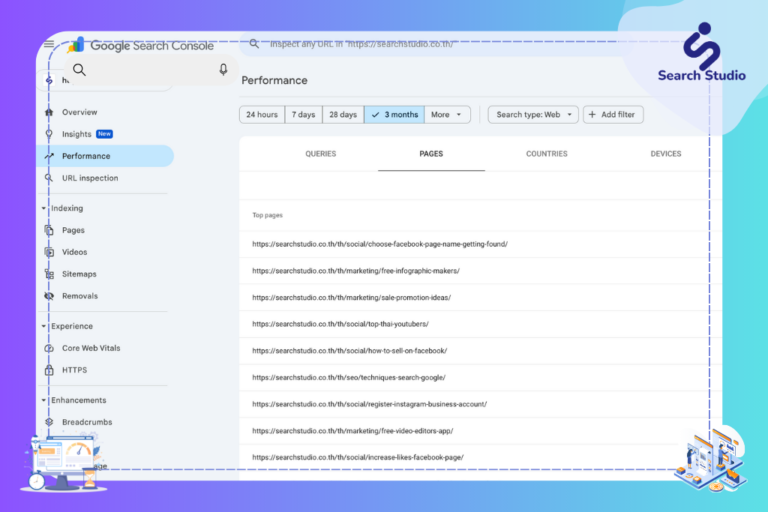
Task: Switch to the Countries tab
Action: click(x=546, y=154)
